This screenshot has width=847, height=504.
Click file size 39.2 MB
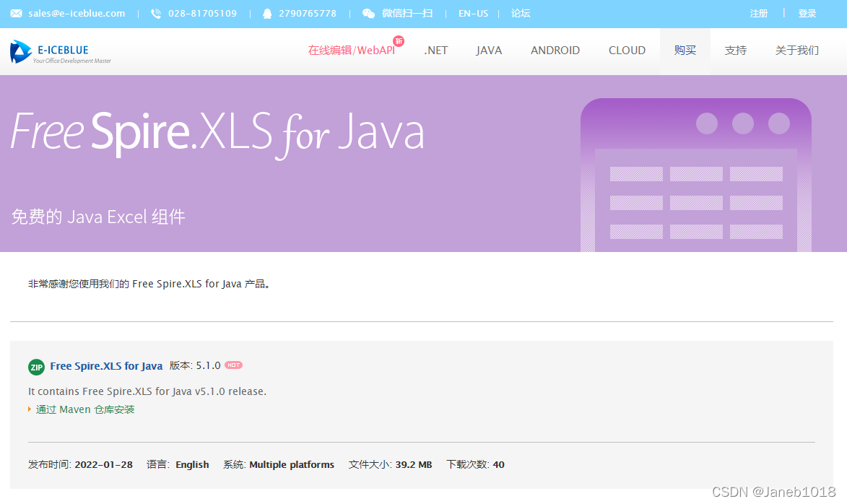tap(414, 464)
